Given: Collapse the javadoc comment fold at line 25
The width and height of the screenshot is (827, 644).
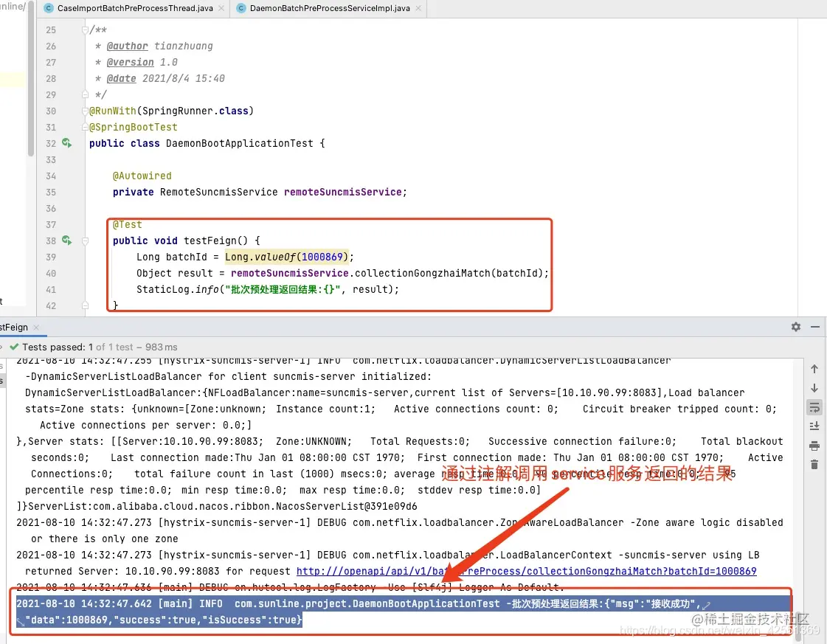Looking at the screenshot, I should [x=83, y=30].
